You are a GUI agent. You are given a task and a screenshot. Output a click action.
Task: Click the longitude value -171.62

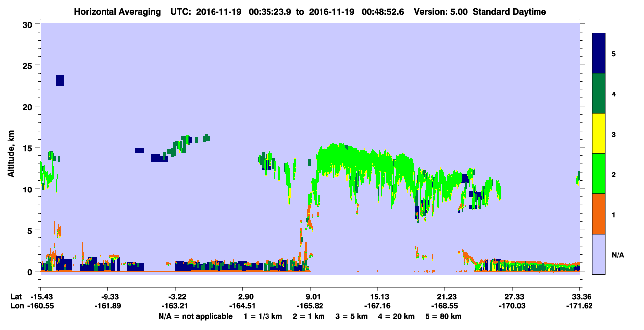[x=580, y=306]
